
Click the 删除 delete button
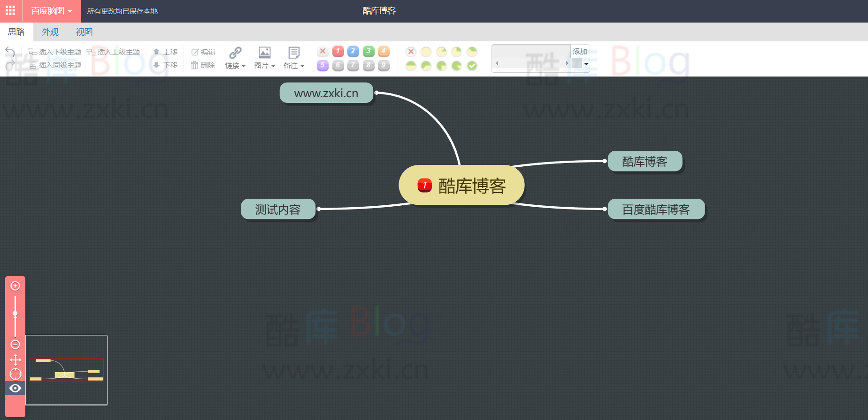pyautogui.click(x=203, y=65)
